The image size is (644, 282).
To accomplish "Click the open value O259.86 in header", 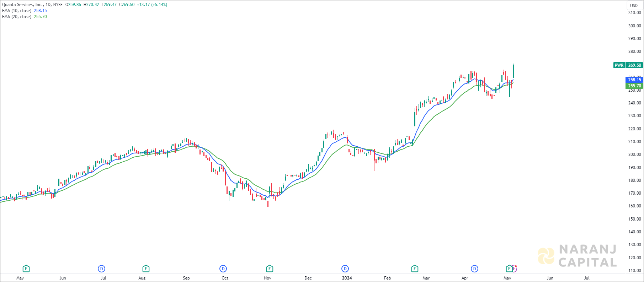I will (x=73, y=5).
